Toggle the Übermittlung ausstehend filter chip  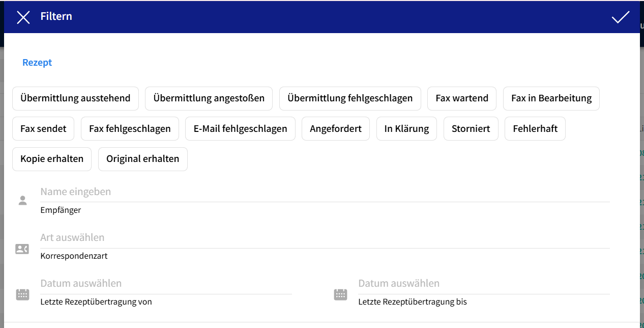(75, 98)
